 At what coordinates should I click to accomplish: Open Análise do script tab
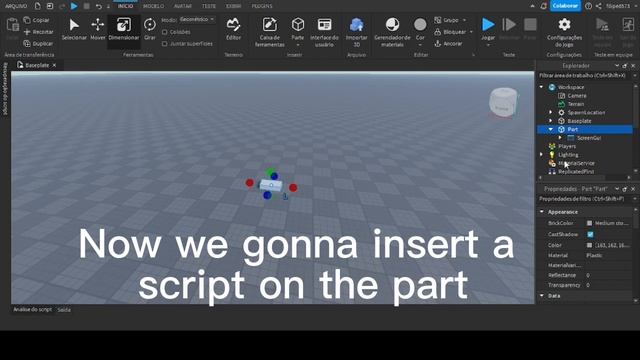[x=33, y=310]
